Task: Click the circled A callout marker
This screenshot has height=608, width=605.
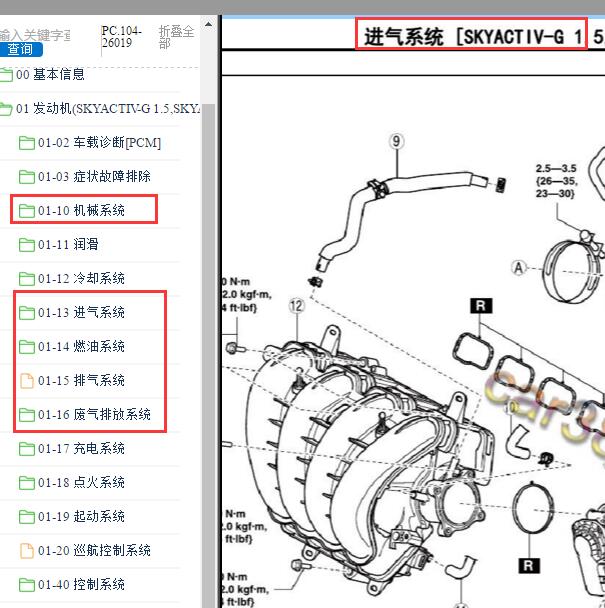Action: [x=519, y=268]
